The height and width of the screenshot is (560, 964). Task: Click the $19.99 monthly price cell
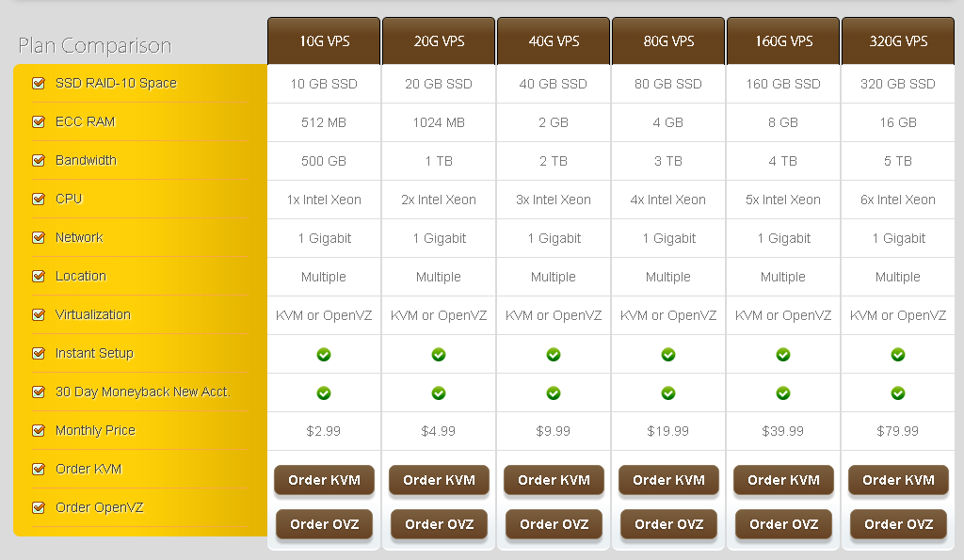[668, 431]
